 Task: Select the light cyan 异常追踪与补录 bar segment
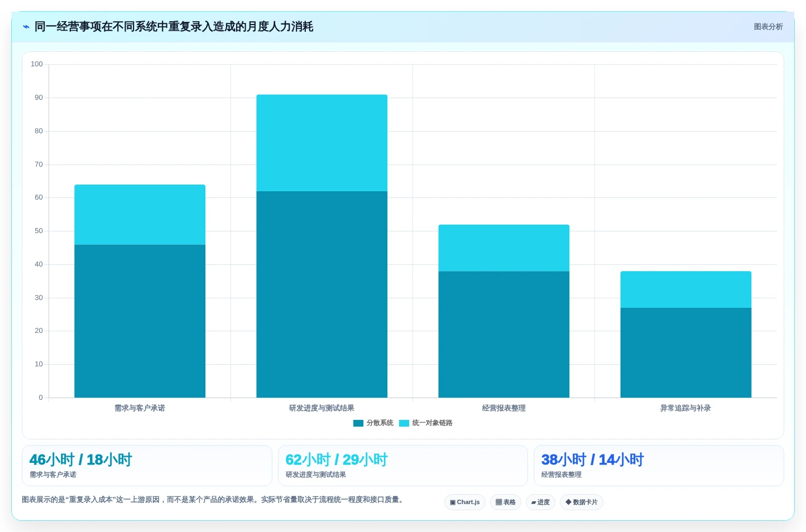(x=685, y=289)
